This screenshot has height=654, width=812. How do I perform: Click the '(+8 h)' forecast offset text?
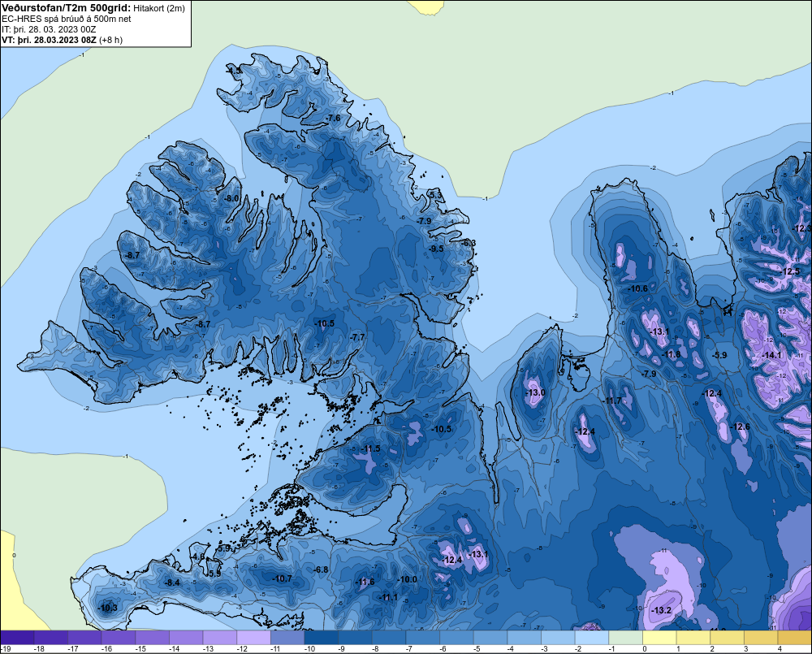[x=110, y=40]
